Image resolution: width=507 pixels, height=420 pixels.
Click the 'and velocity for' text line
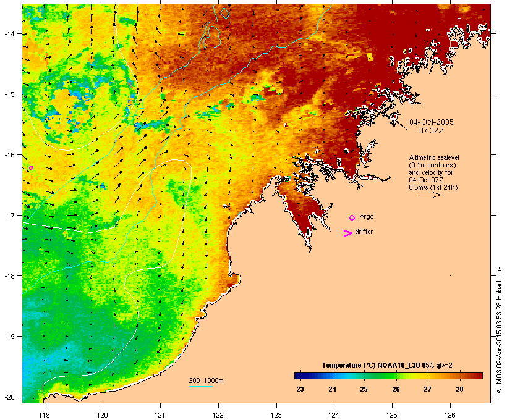click(431, 172)
